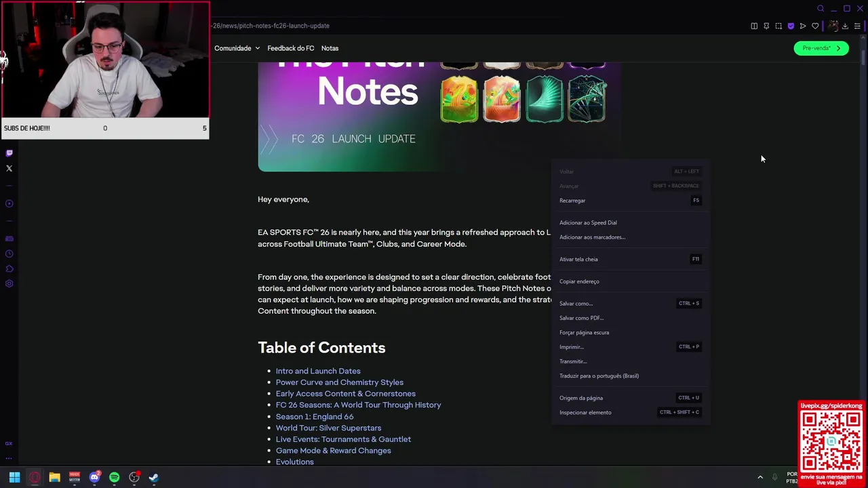Select Copiar endereço in context menu
This screenshot has height=488, width=868.
(x=631, y=281)
